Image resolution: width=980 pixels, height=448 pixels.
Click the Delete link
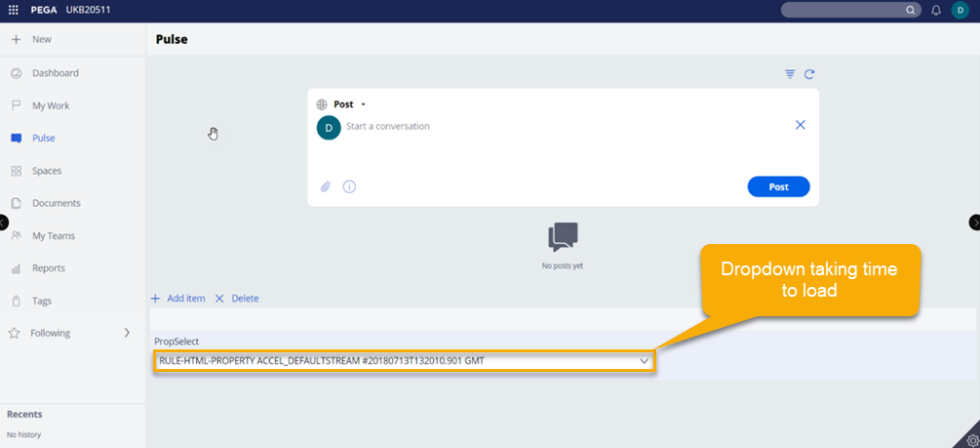click(244, 299)
